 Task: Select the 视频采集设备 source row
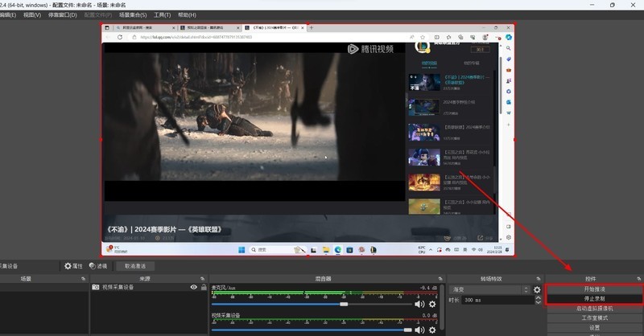(x=149, y=287)
